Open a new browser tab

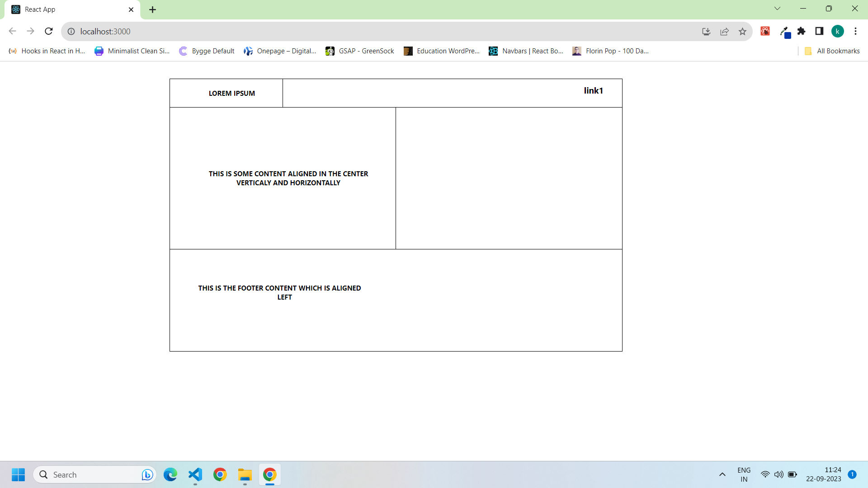pyautogui.click(x=152, y=9)
